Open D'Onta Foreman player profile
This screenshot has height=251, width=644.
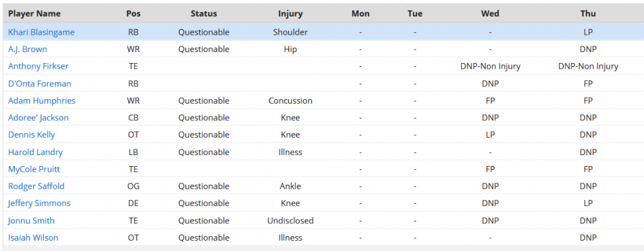40,84
